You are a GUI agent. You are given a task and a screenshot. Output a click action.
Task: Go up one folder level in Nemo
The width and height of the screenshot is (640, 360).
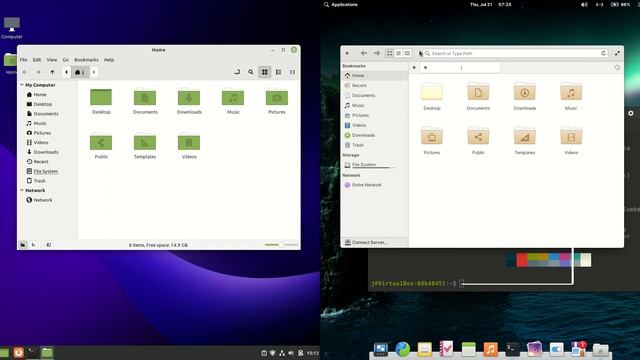pos(52,72)
